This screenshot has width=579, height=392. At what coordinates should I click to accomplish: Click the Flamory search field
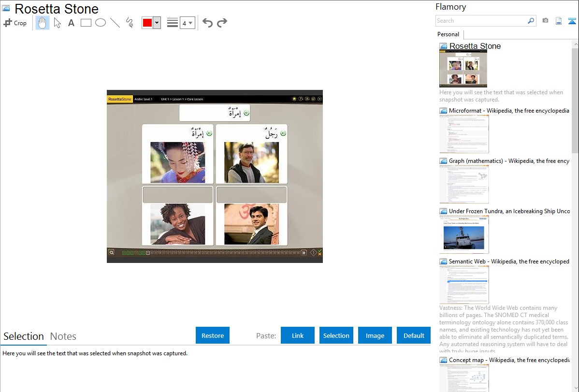pyautogui.click(x=481, y=21)
